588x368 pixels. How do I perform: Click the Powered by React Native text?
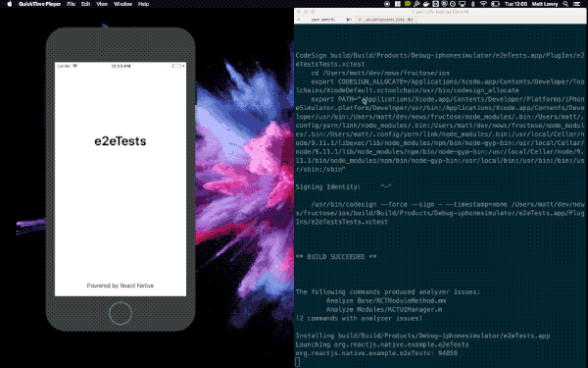point(121,286)
